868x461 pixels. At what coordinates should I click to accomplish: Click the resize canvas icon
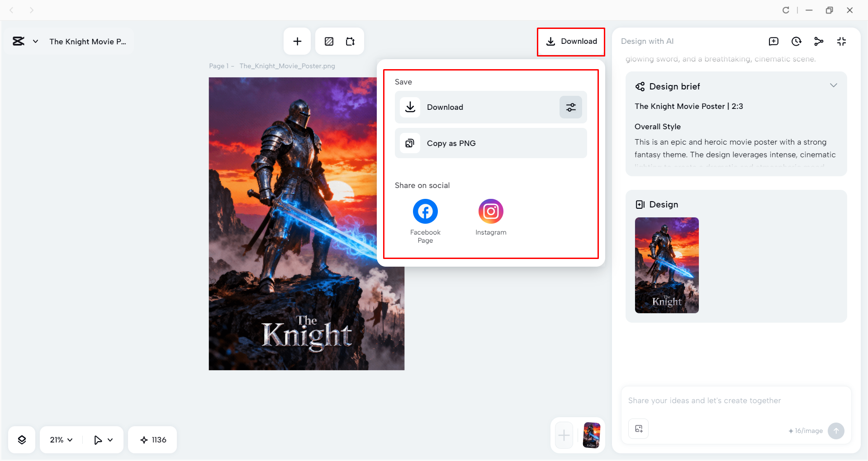tap(351, 42)
